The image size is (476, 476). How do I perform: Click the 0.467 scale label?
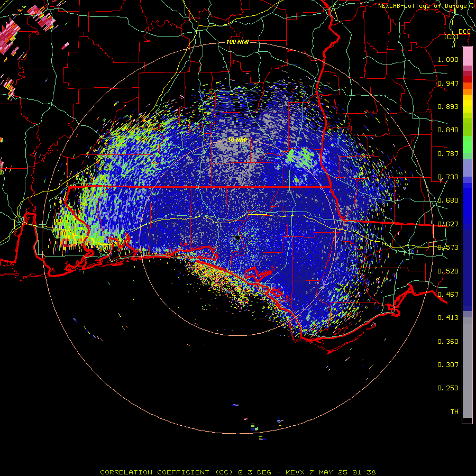point(448,295)
